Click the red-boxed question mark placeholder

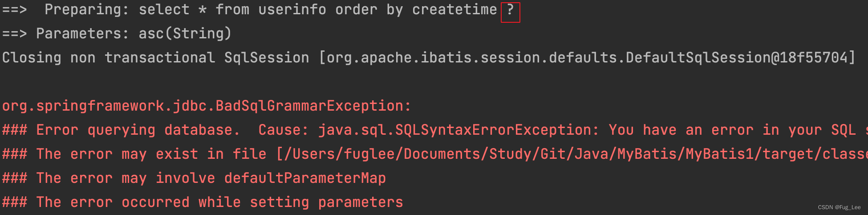510,12
